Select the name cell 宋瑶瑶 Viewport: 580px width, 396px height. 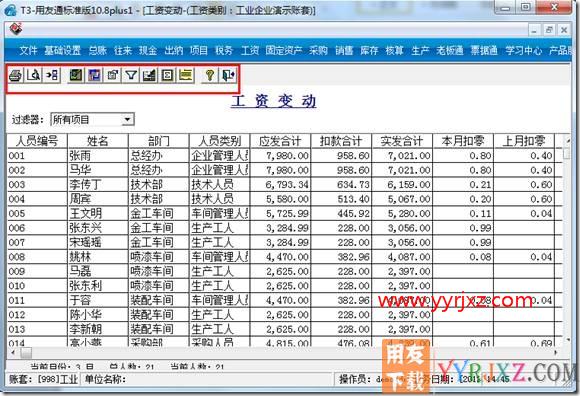click(x=98, y=242)
